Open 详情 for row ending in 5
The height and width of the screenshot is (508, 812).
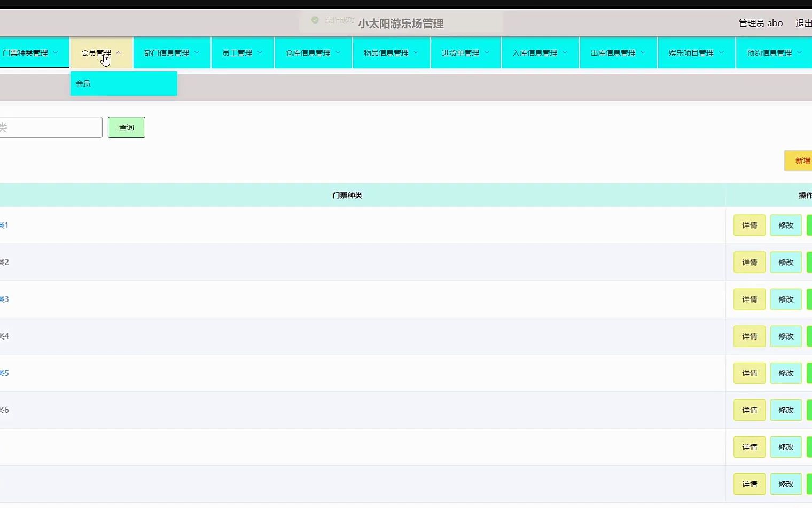click(749, 373)
